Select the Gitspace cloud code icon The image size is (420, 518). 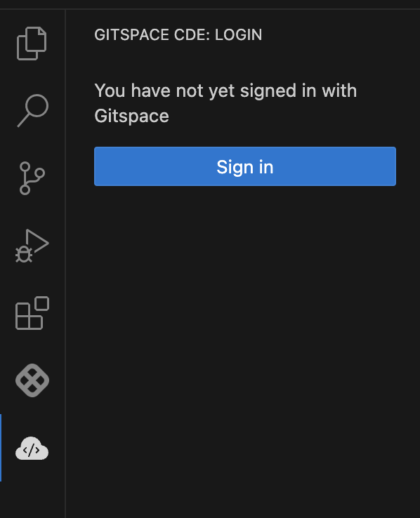[x=32, y=448]
